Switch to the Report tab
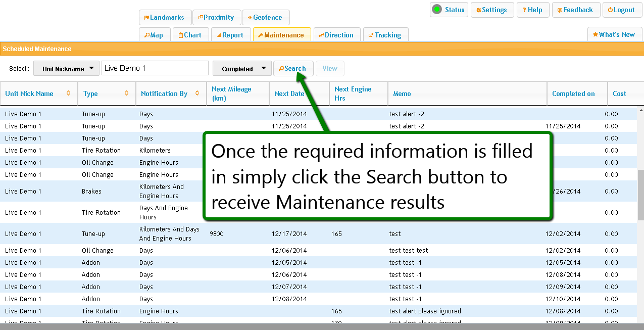 click(x=230, y=35)
